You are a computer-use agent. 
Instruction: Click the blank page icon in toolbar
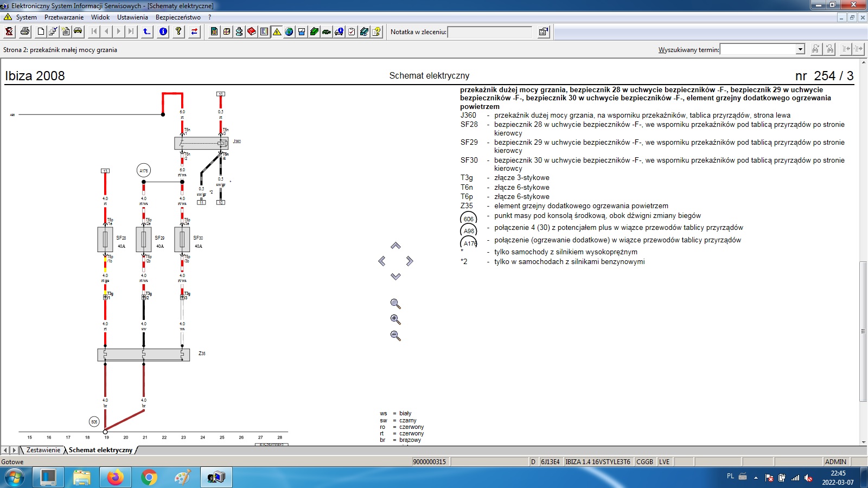pos(41,31)
